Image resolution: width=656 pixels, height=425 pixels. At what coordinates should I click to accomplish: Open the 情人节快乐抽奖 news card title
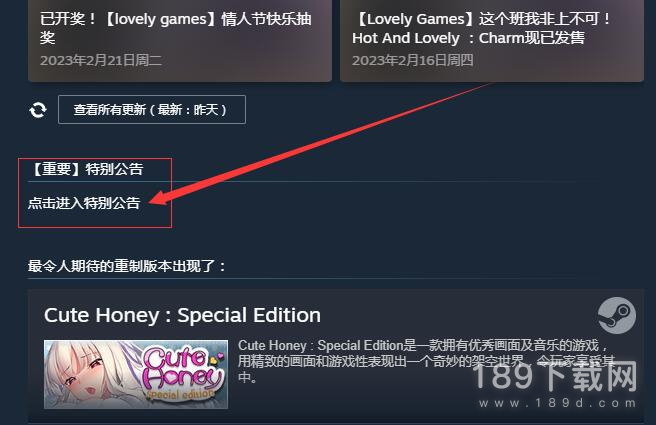[176, 28]
